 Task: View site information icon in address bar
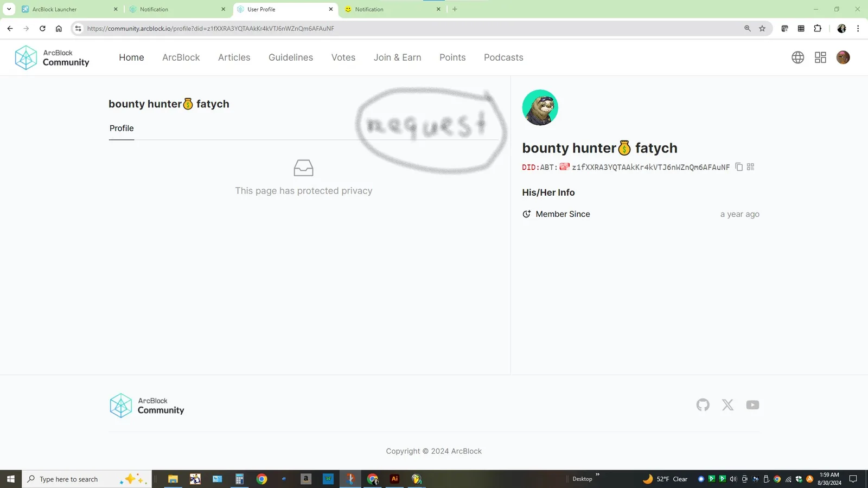(x=78, y=29)
